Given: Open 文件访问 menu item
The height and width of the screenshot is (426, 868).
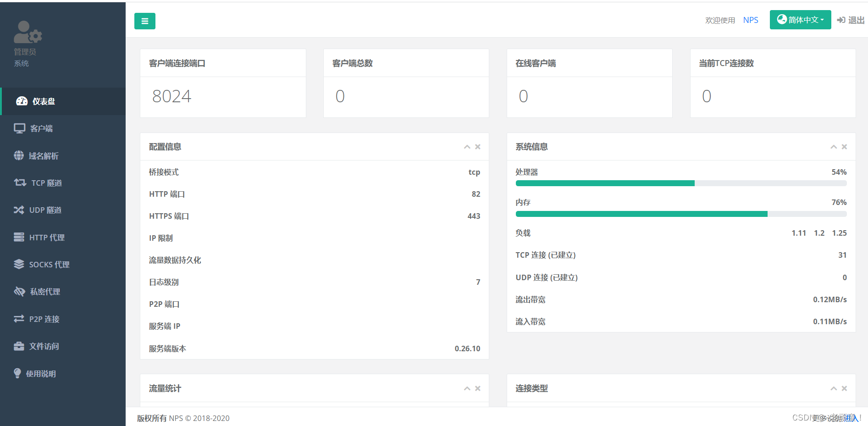Looking at the screenshot, I should tap(63, 346).
